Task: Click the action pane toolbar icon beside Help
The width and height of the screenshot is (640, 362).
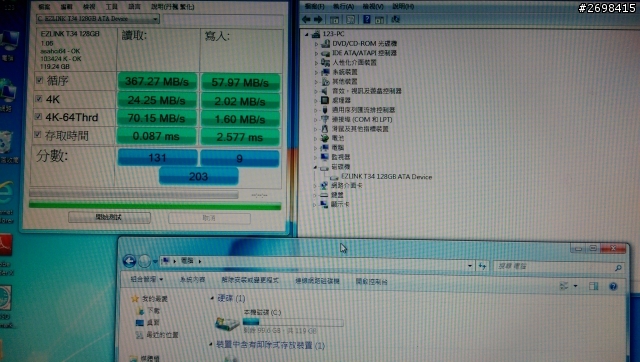Action: tap(379, 19)
